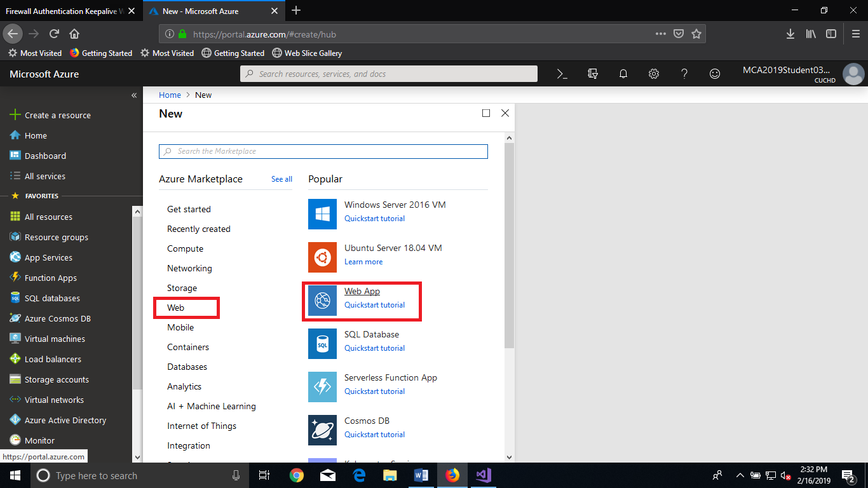868x488 pixels.
Task: Open the Help question mark icon
Action: (684, 74)
